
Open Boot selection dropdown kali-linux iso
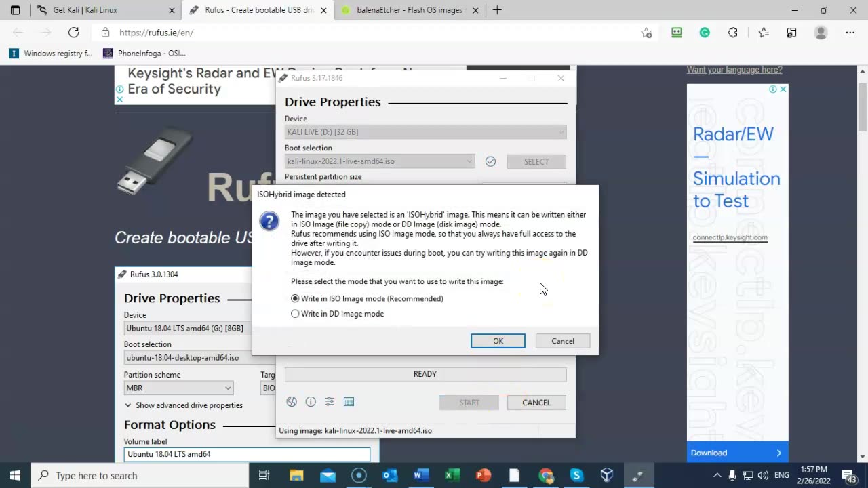point(380,161)
